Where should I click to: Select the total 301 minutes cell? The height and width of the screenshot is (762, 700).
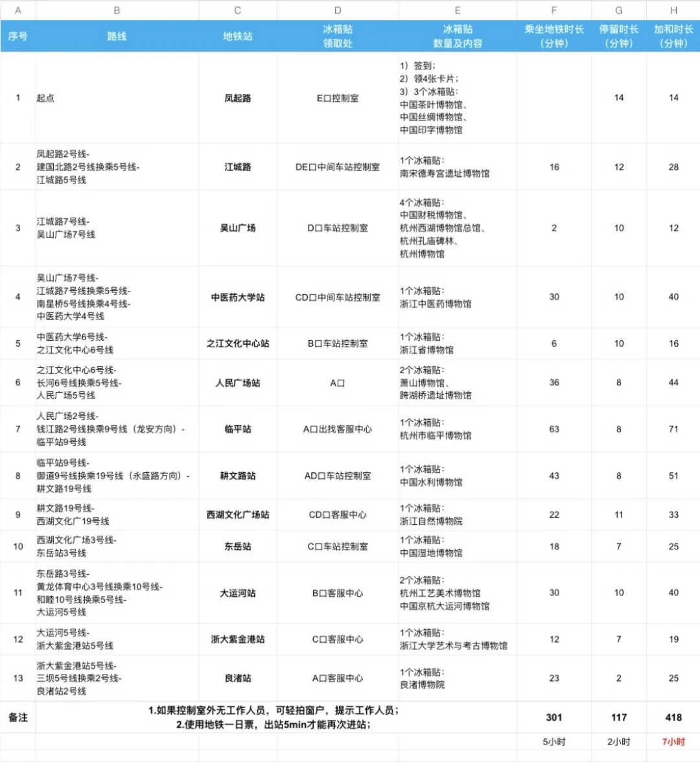pos(554,717)
